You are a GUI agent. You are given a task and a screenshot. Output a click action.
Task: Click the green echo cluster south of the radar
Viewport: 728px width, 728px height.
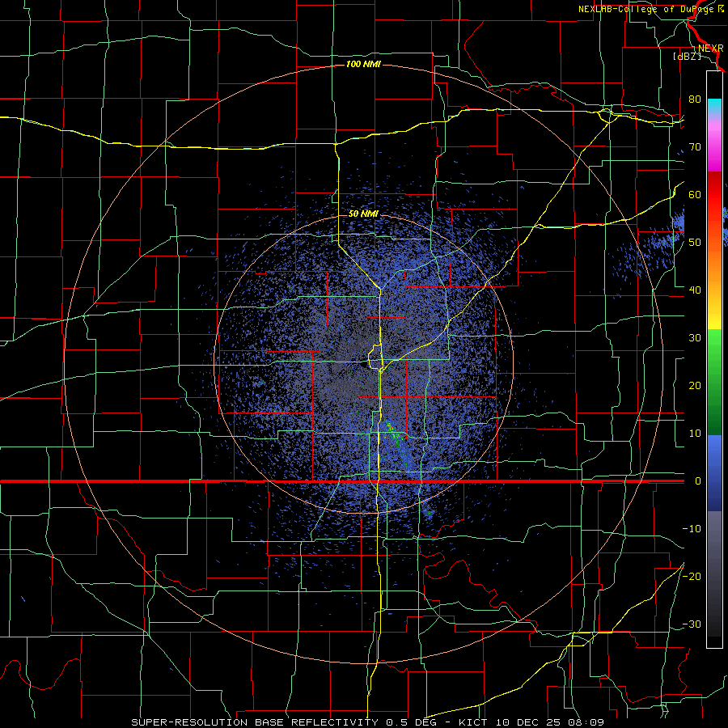(x=394, y=433)
